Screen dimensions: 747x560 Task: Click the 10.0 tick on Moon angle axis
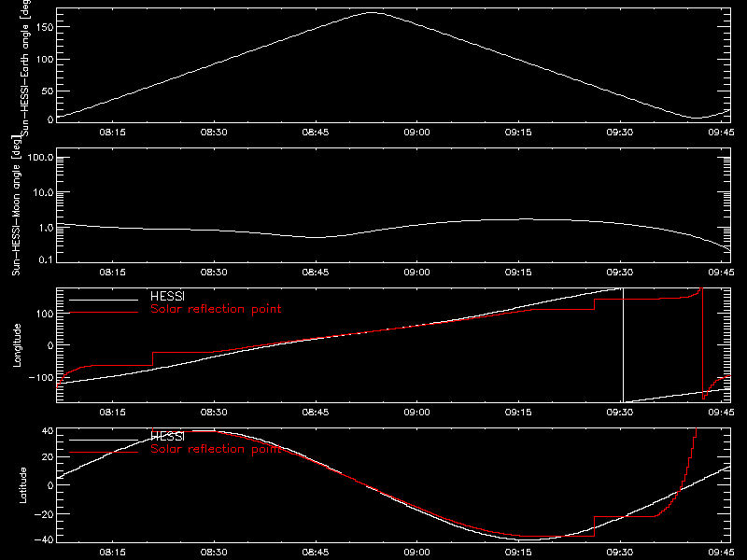click(x=43, y=192)
